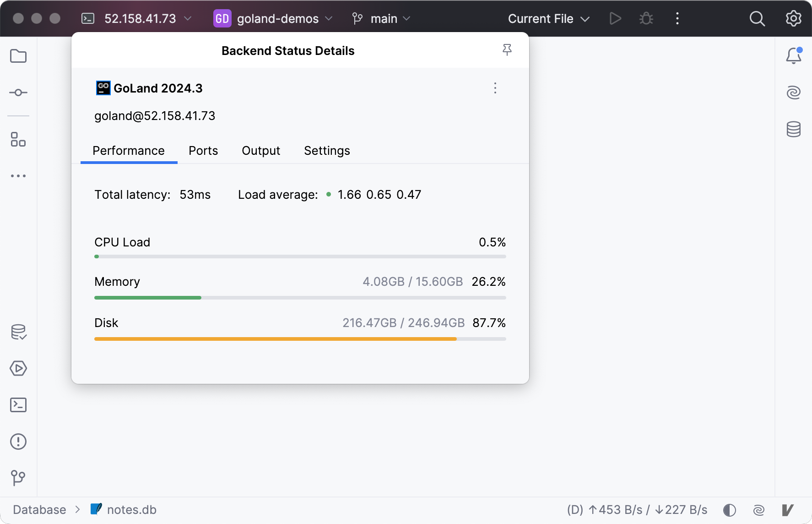The image size is (812, 524).
Task: Click notes.db in the breadcrumb bar
Action: pos(131,510)
